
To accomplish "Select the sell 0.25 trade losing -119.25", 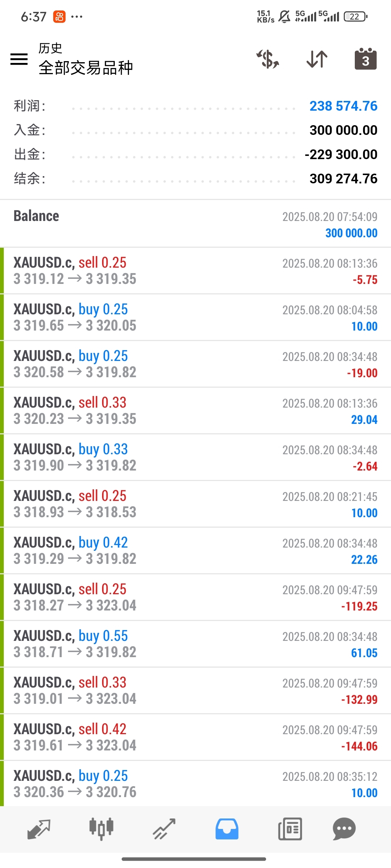I will point(195,597).
